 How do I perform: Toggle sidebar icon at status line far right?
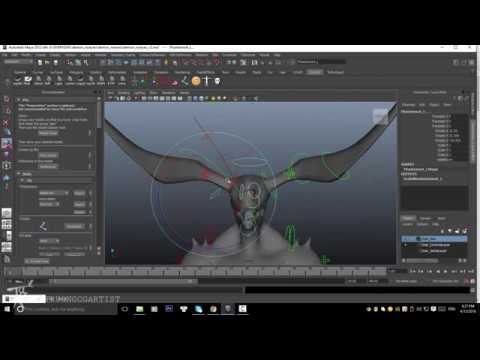pos(471,62)
